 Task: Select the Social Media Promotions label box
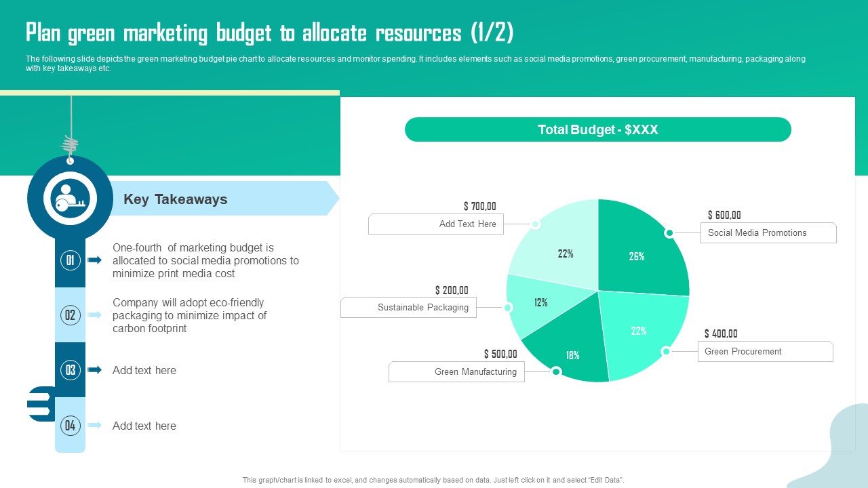(x=768, y=232)
